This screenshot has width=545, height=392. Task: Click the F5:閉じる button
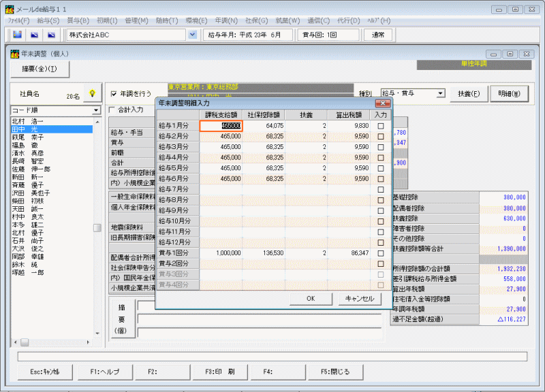(x=335, y=372)
